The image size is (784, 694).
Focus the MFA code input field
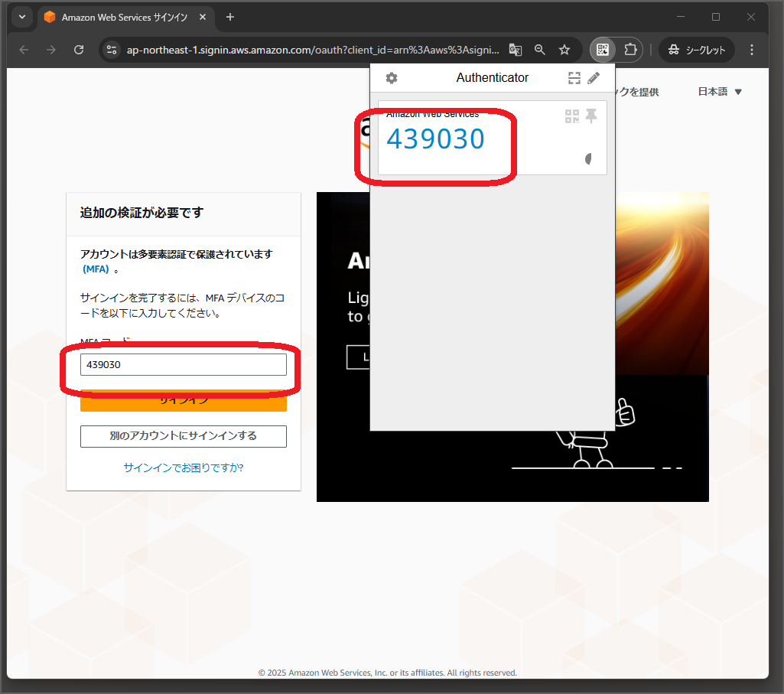[x=184, y=365]
